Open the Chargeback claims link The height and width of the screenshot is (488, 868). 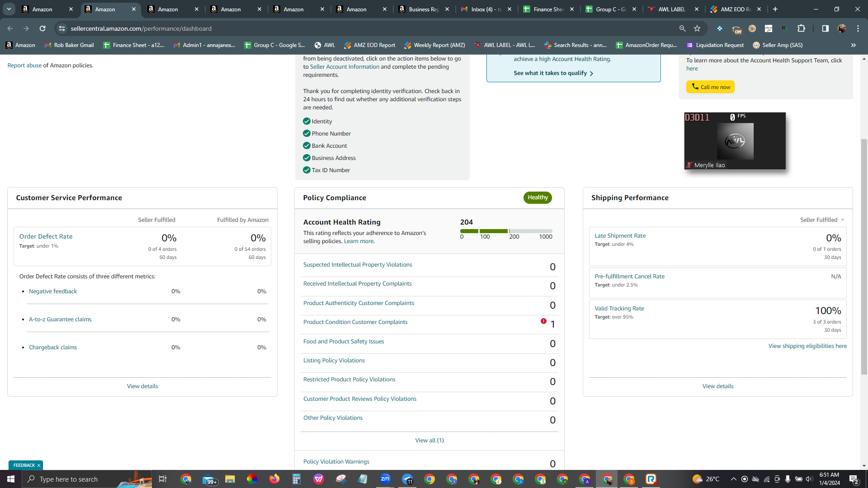coord(53,347)
